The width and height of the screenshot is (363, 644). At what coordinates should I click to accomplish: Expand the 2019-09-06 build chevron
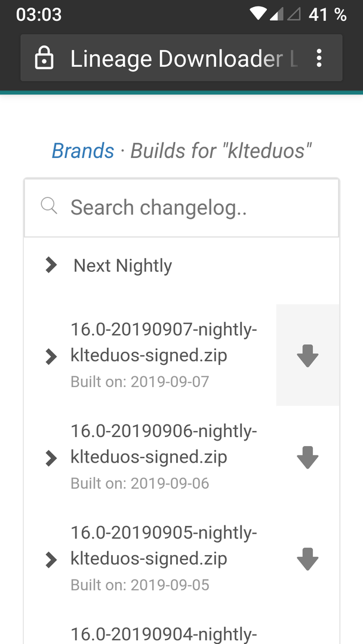(x=51, y=458)
